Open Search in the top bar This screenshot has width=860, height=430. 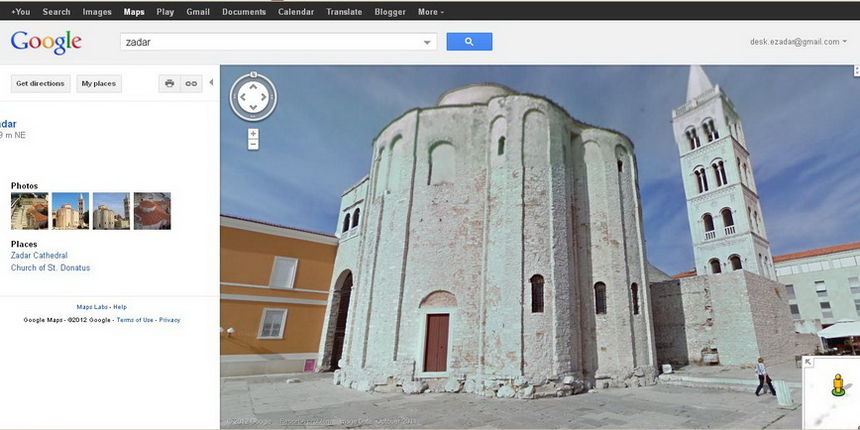click(x=56, y=12)
